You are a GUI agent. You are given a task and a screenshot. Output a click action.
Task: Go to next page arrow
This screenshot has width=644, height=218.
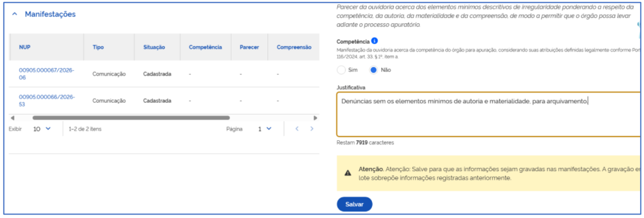(312, 129)
